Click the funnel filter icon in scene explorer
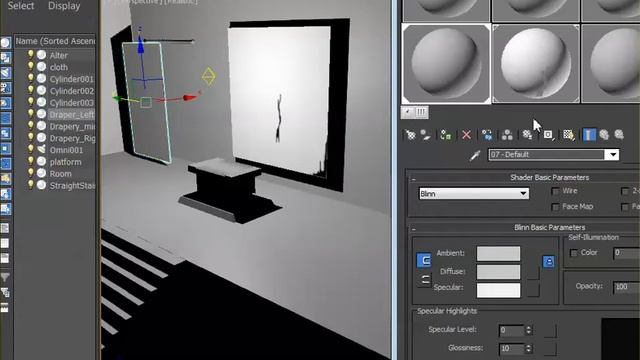The width and height of the screenshot is (640, 360). tap(5, 278)
